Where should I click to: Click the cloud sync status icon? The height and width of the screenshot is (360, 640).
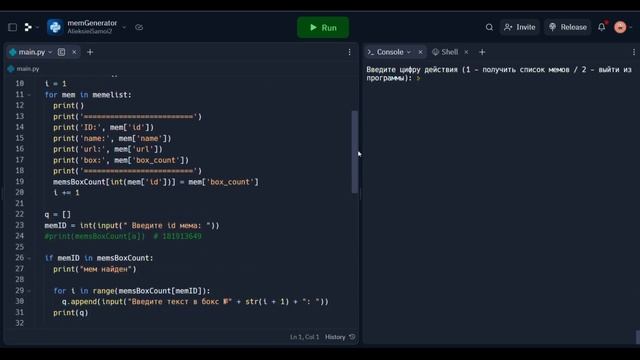click(139, 27)
